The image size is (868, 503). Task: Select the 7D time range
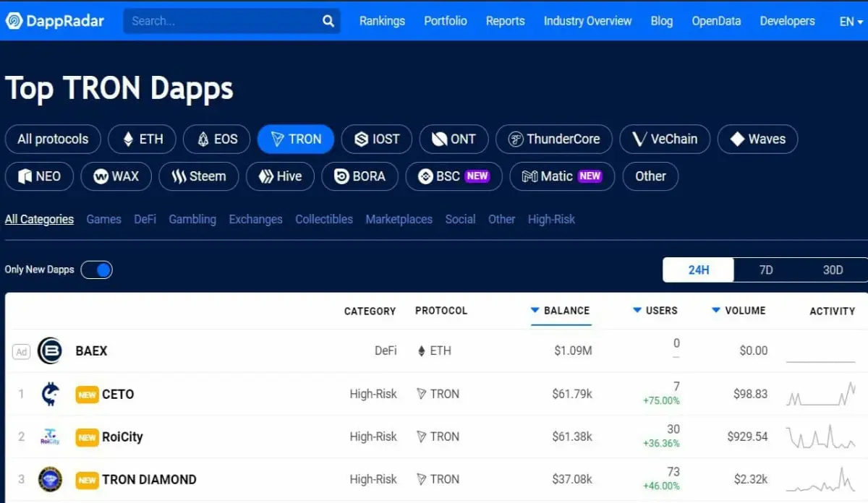[766, 270]
